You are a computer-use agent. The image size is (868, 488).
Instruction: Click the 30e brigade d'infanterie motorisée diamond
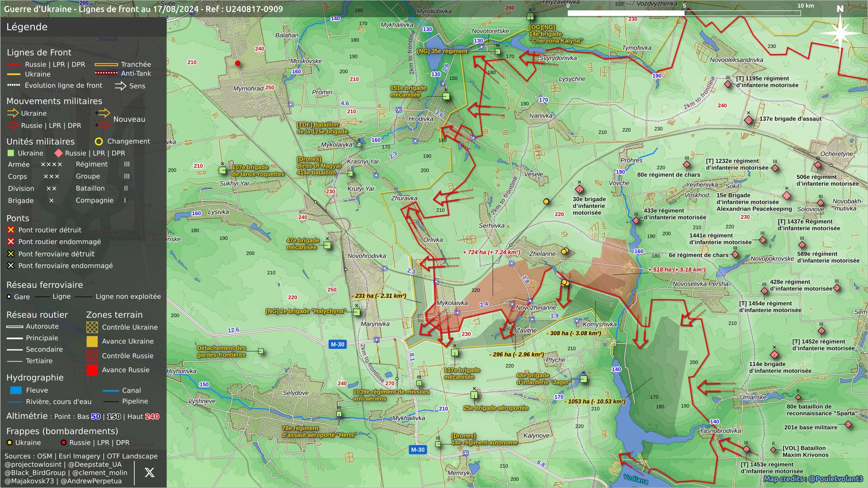pyautogui.click(x=580, y=189)
